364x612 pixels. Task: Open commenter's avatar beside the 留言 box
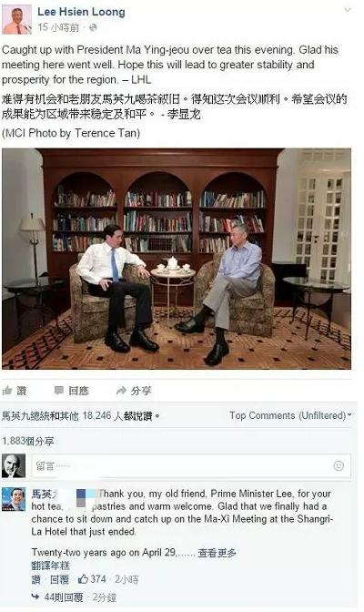point(14,465)
